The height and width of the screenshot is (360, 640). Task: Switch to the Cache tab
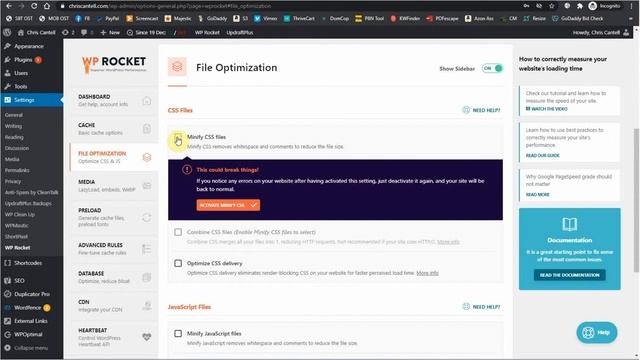click(x=114, y=129)
